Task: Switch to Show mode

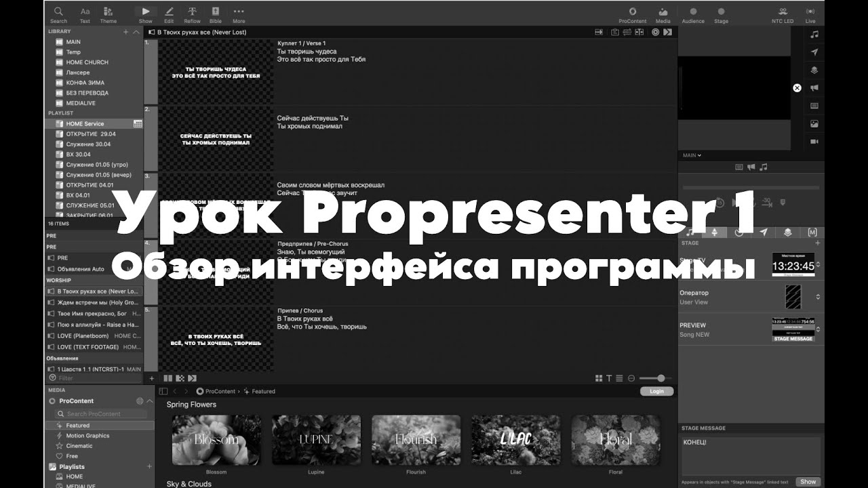Action: coord(145,15)
